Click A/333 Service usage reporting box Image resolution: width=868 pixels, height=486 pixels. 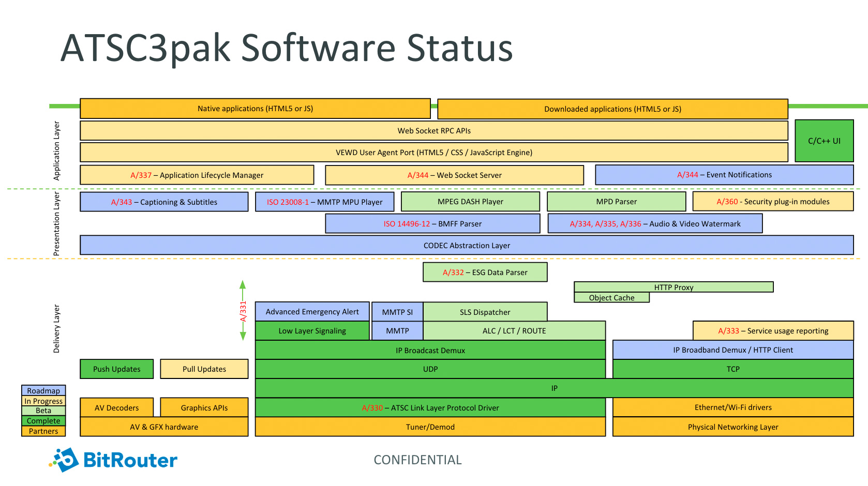pyautogui.click(x=773, y=330)
